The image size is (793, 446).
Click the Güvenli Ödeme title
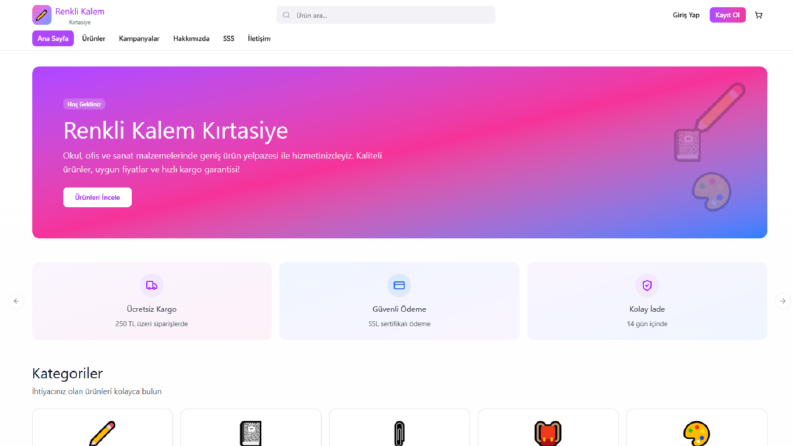coord(400,309)
